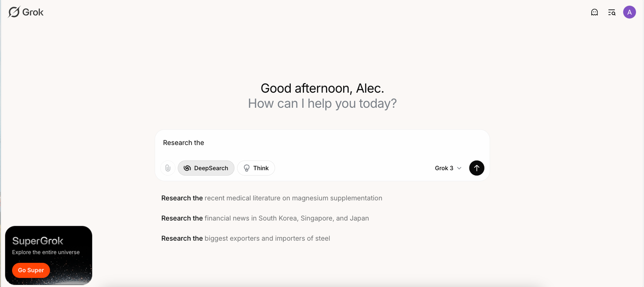The height and width of the screenshot is (287, 644).
Task: Click the paperclip attach file icon
Action: point(168,168)
